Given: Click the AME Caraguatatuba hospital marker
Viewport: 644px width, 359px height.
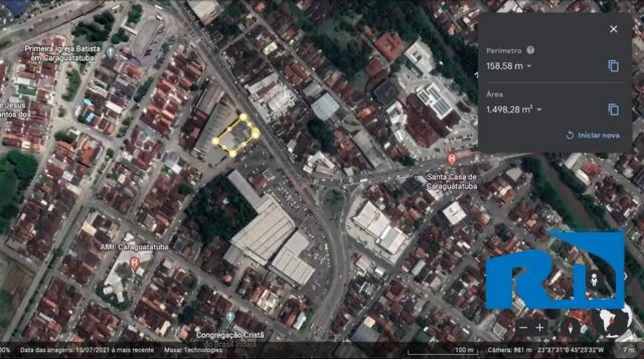Looking at the screenshot, I should pos(134,263).
